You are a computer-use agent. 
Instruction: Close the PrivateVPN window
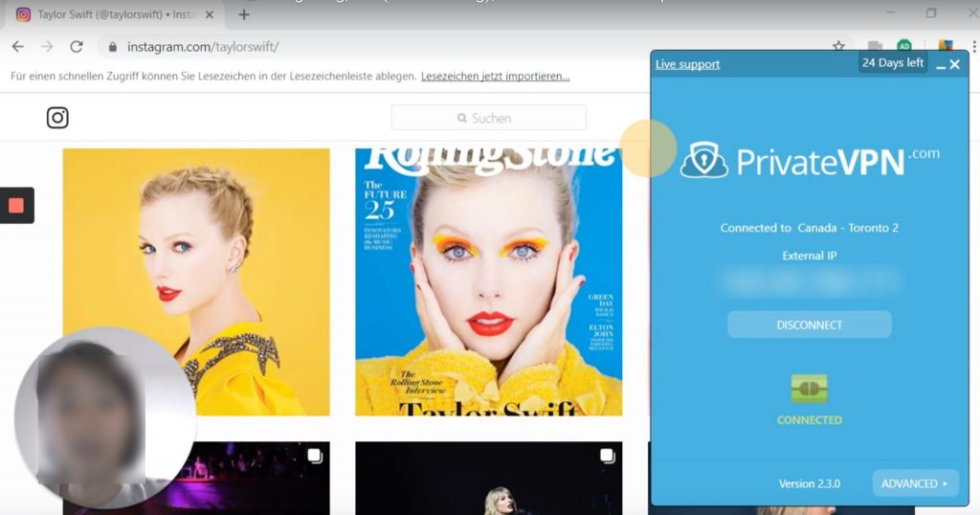[954, 64]
